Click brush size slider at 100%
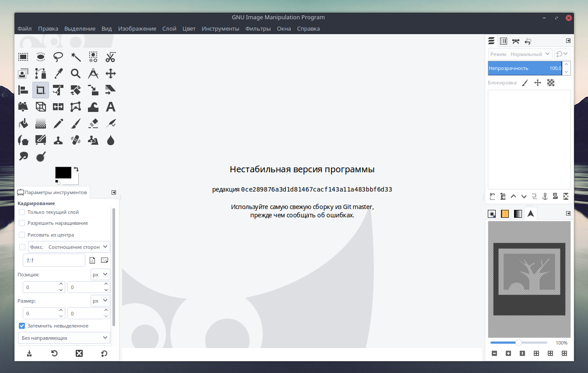Viewport: 588px width, 373px height. (x=518, y=343)
